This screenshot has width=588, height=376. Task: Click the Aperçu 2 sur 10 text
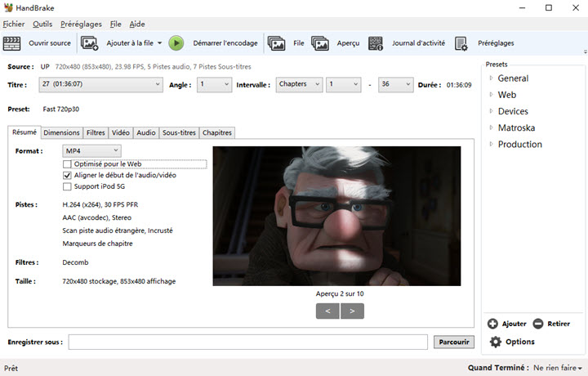point(340,293)
